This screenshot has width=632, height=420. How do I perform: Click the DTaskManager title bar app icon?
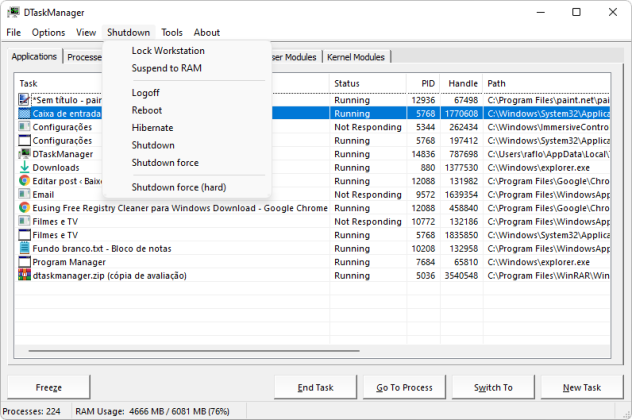tap(13, 12)
